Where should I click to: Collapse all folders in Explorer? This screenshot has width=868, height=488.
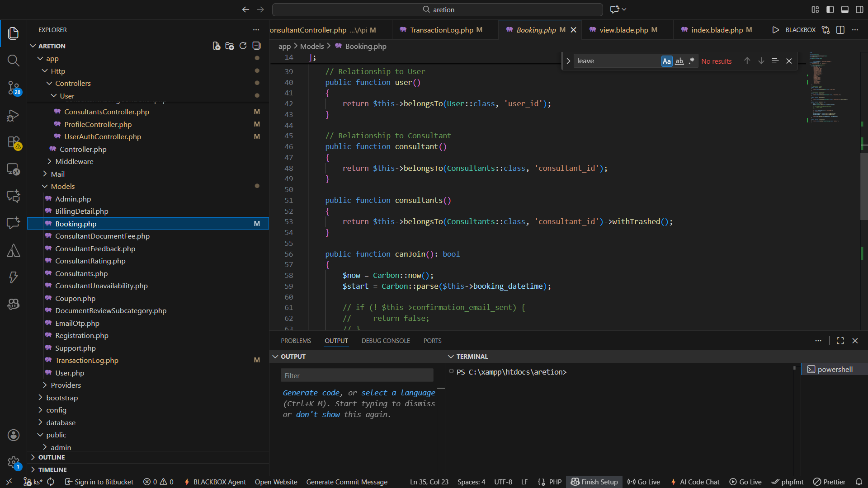[x=257, y=46]
